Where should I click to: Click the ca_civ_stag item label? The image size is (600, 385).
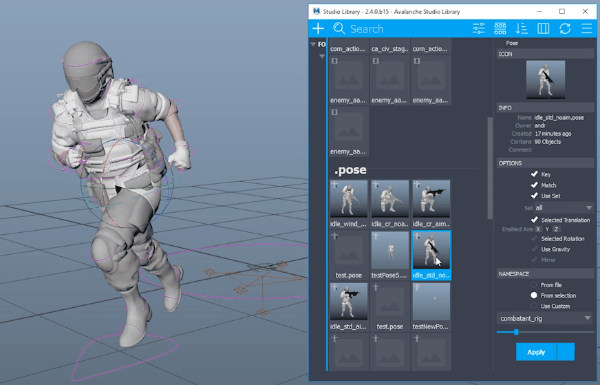390,49
